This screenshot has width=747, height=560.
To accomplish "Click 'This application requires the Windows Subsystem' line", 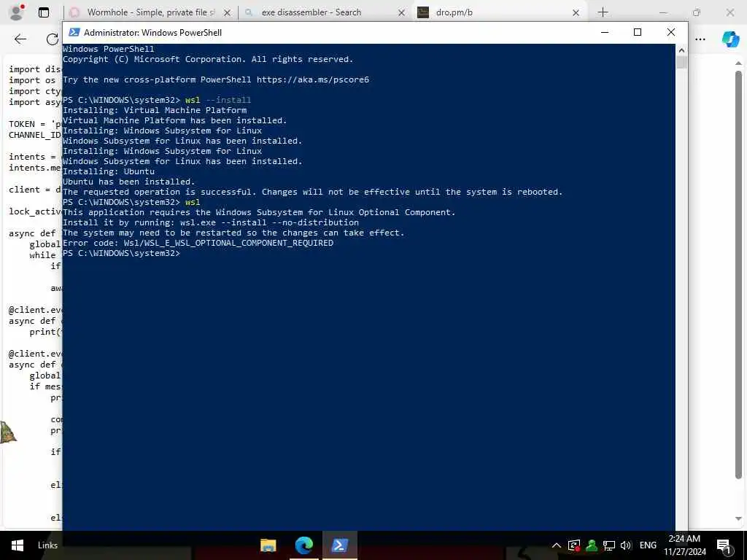I will click(x=259, y=212).
